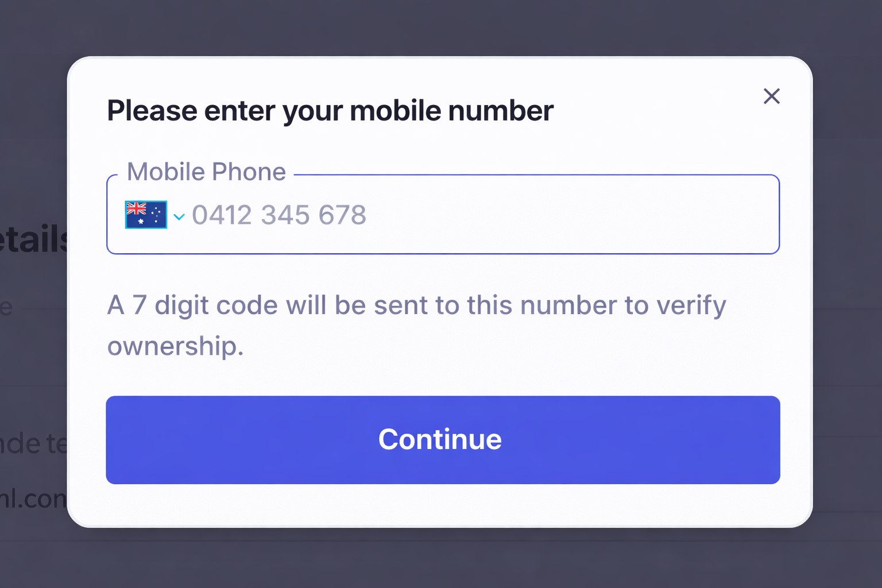Expand the country code chevron

click(179, 216)
